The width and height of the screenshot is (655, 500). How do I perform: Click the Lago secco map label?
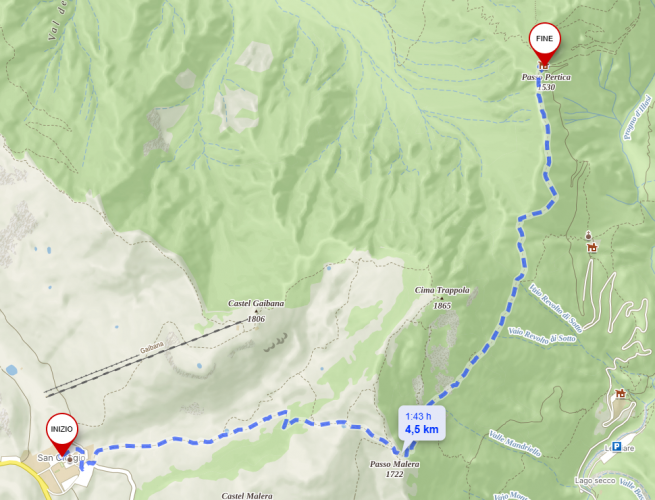595,481
